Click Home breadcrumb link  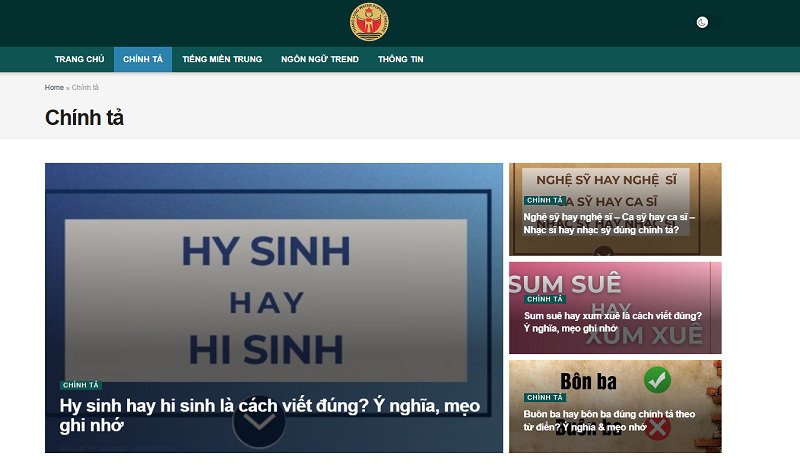tap(54, 88)
